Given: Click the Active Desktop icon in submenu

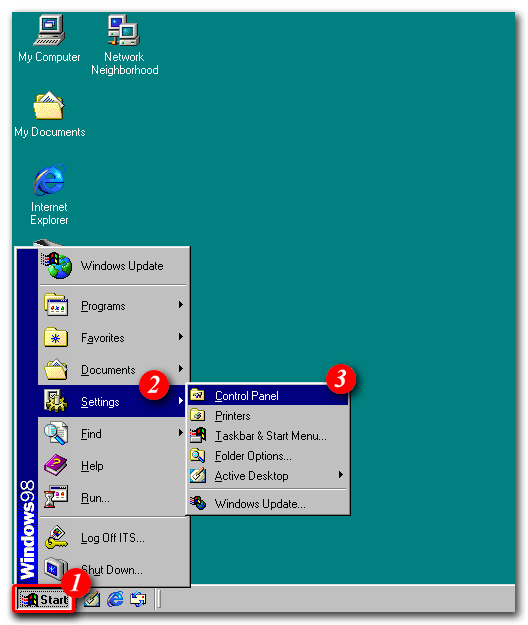Looking at the screenshot, I should pos(198,475).
